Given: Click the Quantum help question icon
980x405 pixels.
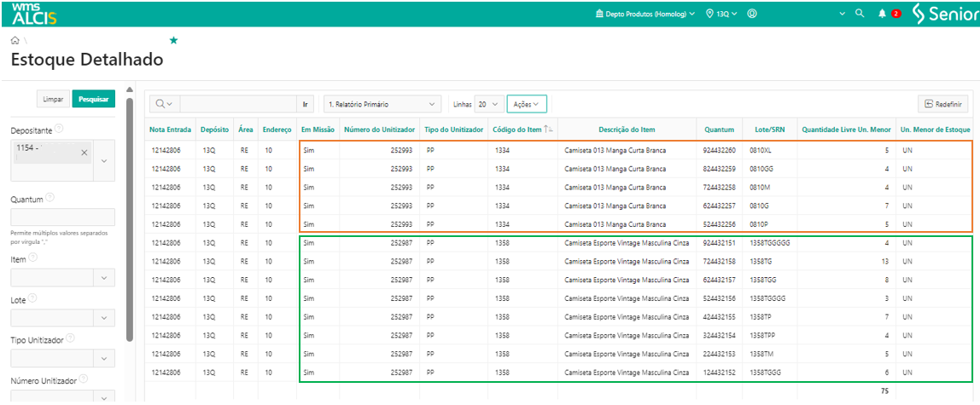Looking at the screenshot, I should pos(49,198).
